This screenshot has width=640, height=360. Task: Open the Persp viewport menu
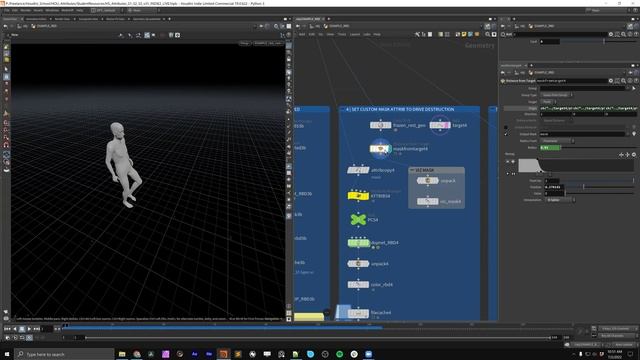(x=244, y=43)
